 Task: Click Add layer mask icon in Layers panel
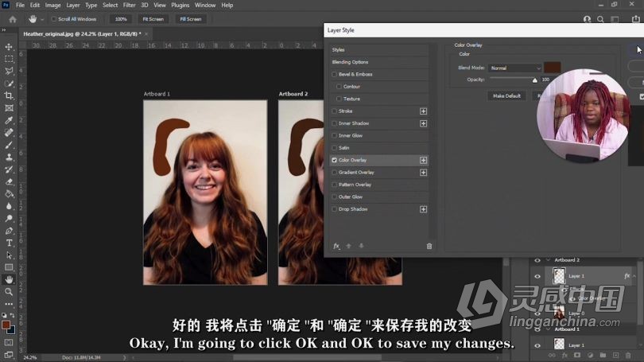point(577,355)
